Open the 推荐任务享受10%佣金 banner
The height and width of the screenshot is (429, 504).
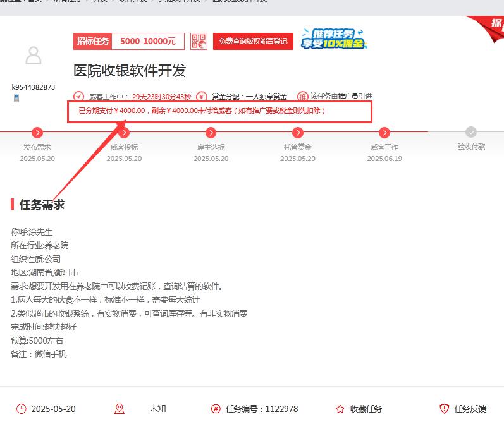click(x=334, y=39)
